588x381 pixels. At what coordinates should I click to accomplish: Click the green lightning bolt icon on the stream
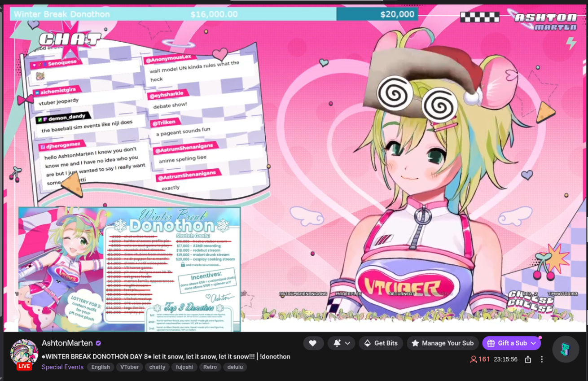(571, 43)
